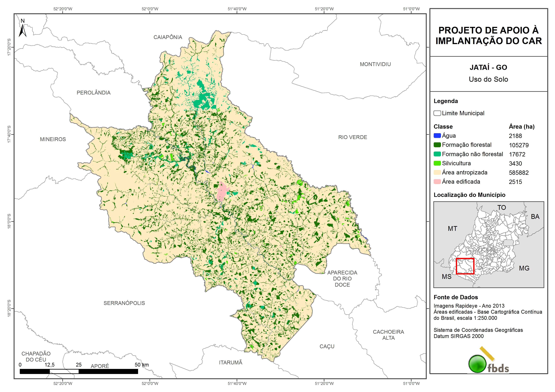Screen dimensions: 555x392
Task: Click the Água area value 2188
Action: pyautogui.click(x=515, y=136)
